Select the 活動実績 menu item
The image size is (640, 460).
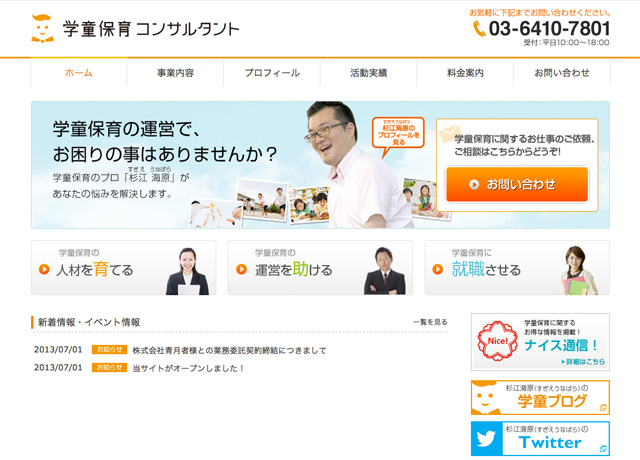coord(369,73)
